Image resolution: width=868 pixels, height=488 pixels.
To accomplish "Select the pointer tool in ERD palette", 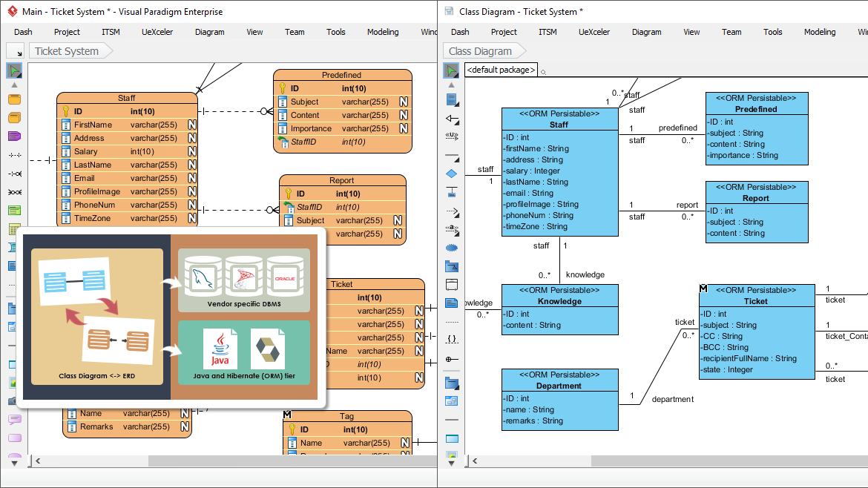I will (x=14, y=70).
